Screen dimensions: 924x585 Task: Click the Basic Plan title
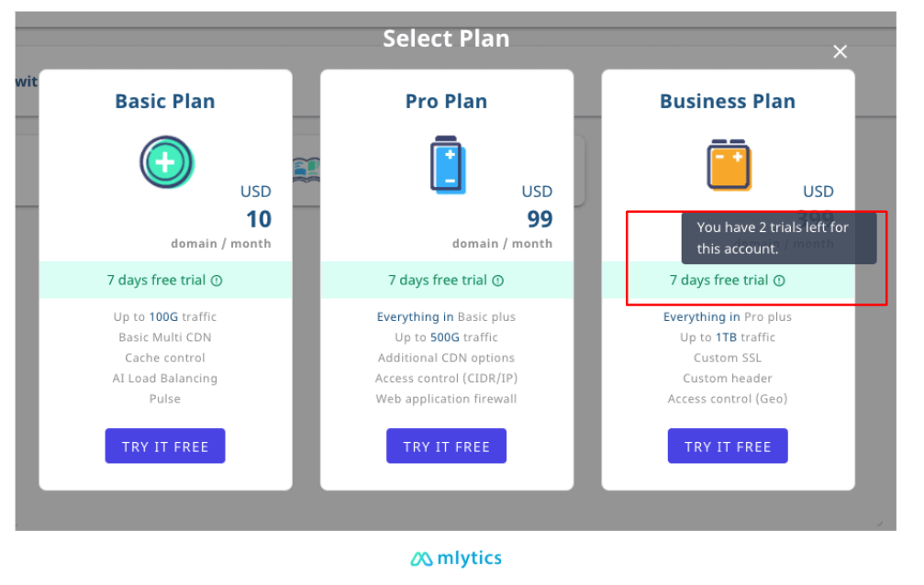165,102
